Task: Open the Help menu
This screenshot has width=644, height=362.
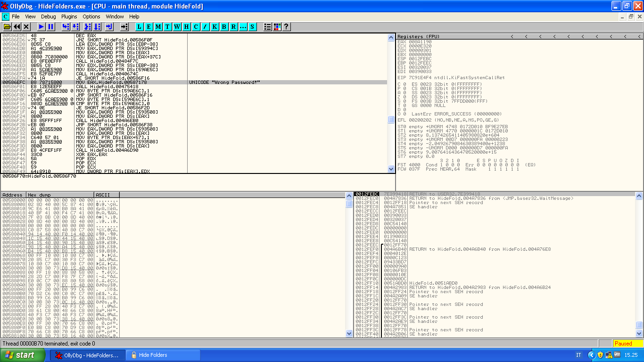Action: coord(134,16)
